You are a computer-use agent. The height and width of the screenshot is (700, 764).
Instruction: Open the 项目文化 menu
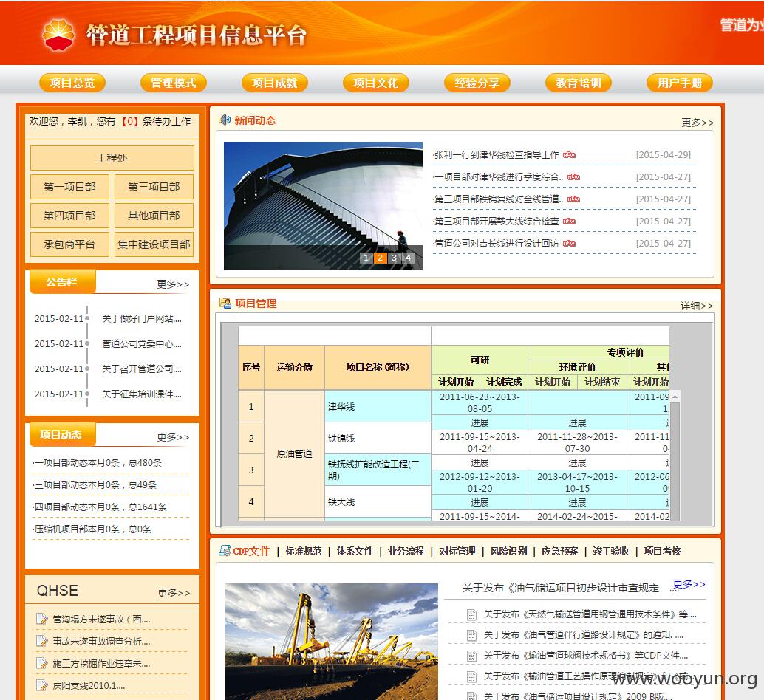click(375, 83)
